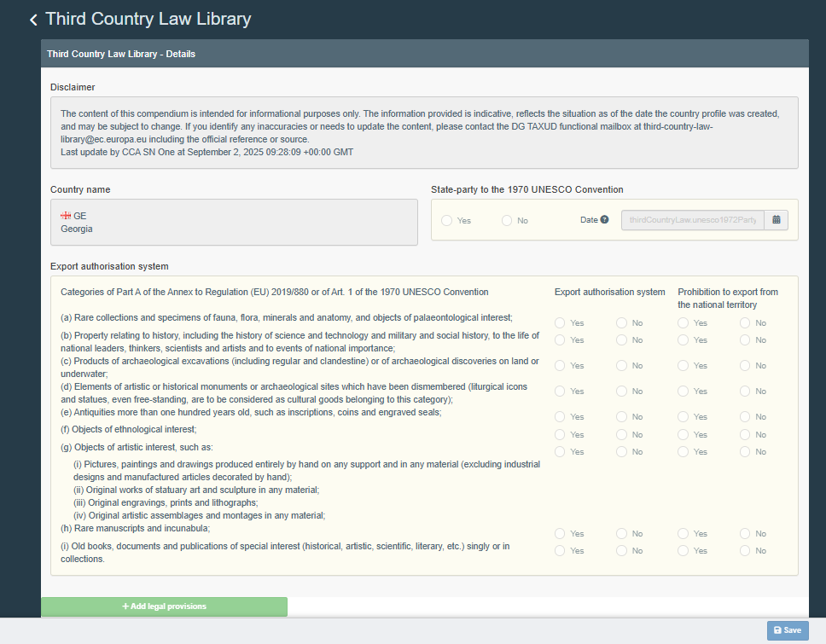This screenshot has width=826, height=644.
Task: Click the Date help question mark icon
Action: 604,220
